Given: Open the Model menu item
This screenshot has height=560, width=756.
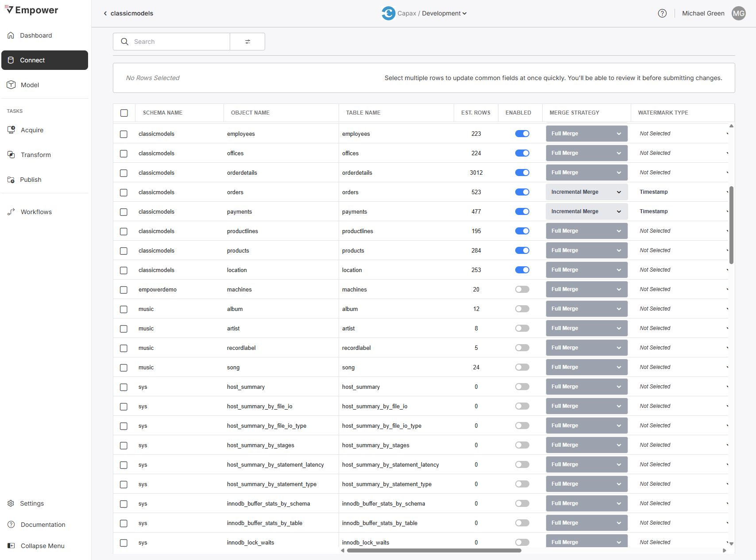Looking at the screenshot, I should pos(45,85).
